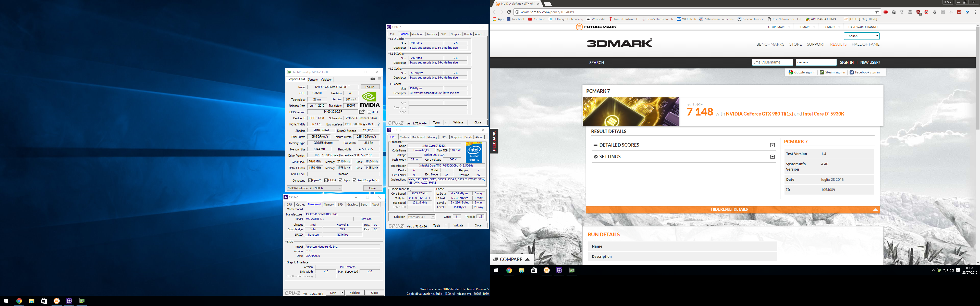The height and width of the screenshot is (306, 980).
Task: Click the Intel Core i7 logo in CPU-Z
Action: coord(474,153)
